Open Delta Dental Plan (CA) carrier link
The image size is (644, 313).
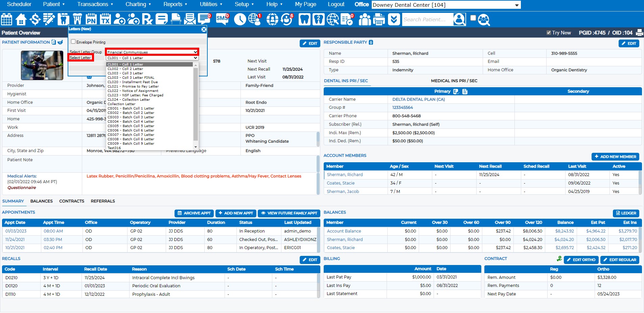418,99
